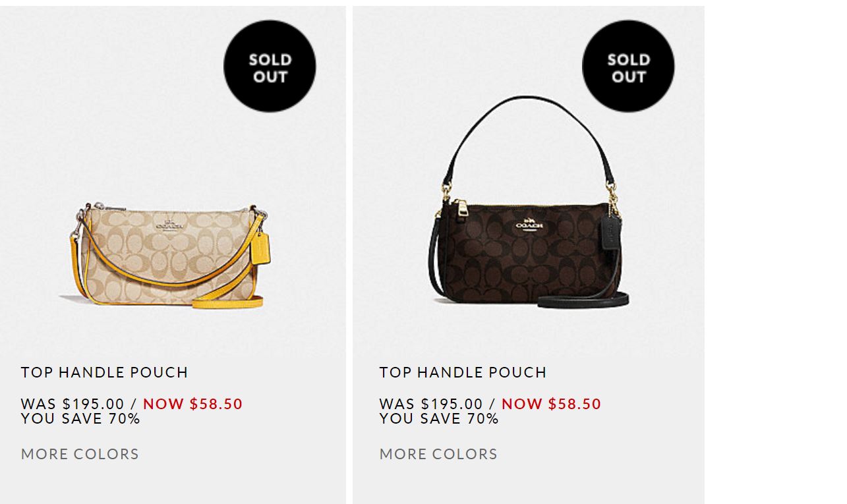
Task: Click the Sold Out badge on the brown pouch
Action: [x=628, y=67]
